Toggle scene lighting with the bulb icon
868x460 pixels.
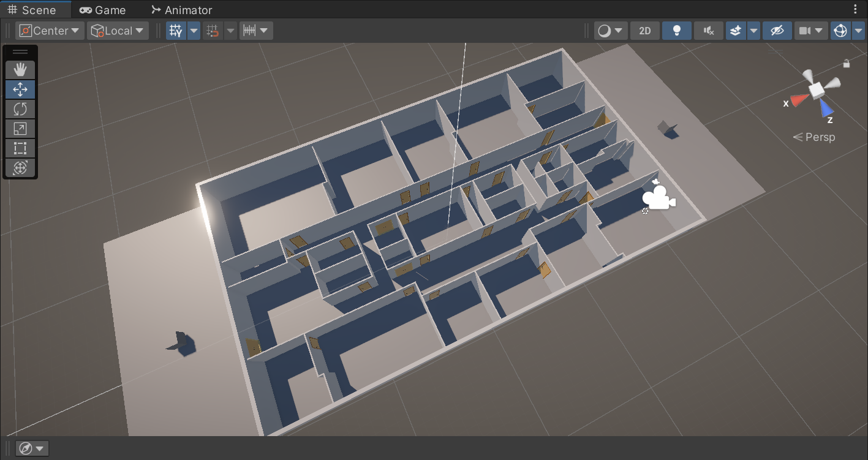click(677, 31)
